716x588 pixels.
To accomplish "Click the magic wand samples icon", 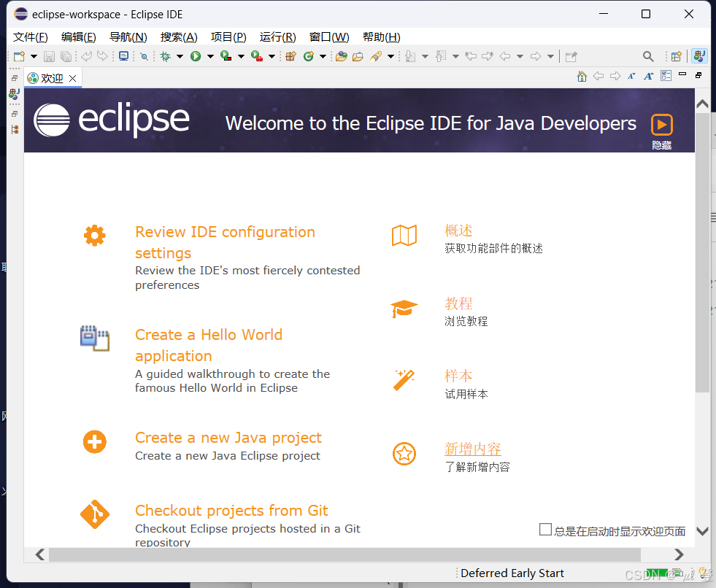I will click(x=404, y=380).
